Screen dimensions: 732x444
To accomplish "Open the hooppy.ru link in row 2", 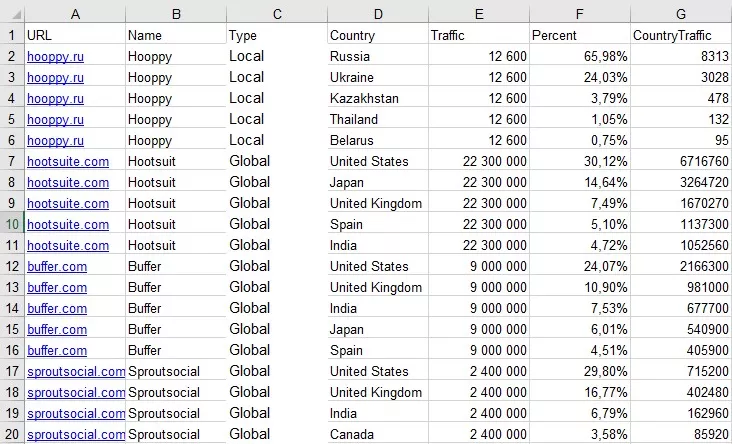I will coord(56,57).
